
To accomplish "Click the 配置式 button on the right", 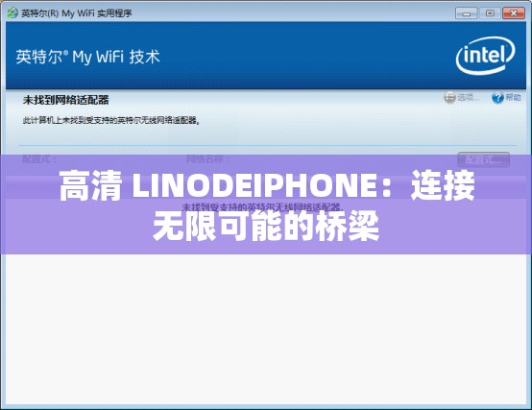I will (483, 159).
